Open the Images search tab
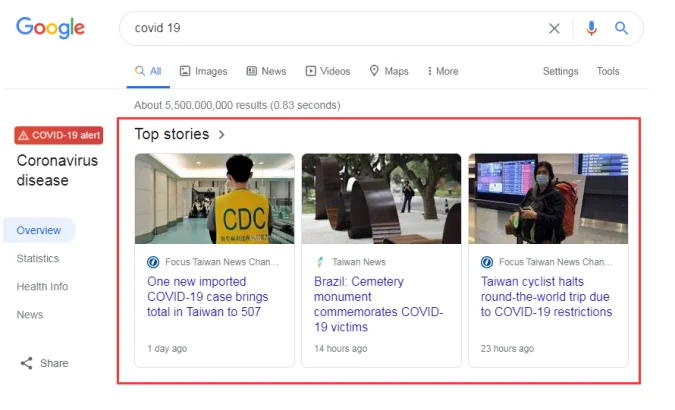This screenshot has height=410, width=675. point(203,71)
